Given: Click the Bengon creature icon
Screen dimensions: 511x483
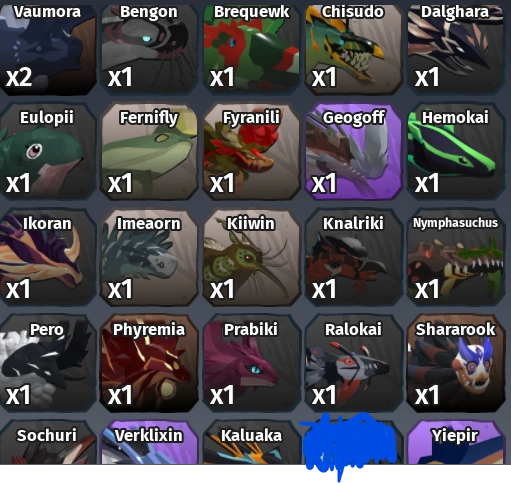Looking at the screenshot, I should click(149, 48).
